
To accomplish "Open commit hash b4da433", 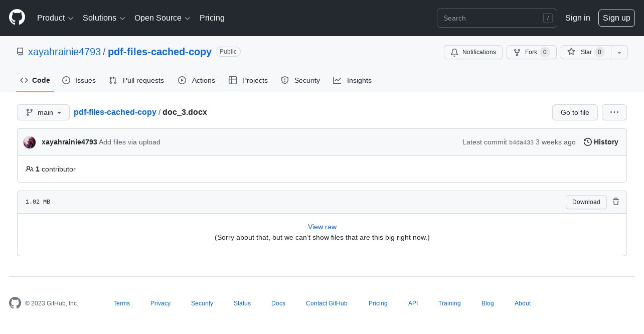I will click(521, 142).
